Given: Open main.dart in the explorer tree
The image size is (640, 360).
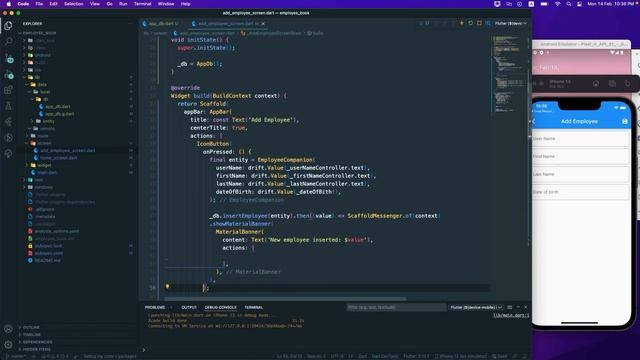Looking at the screenshot, I should (x=47, y=173).
